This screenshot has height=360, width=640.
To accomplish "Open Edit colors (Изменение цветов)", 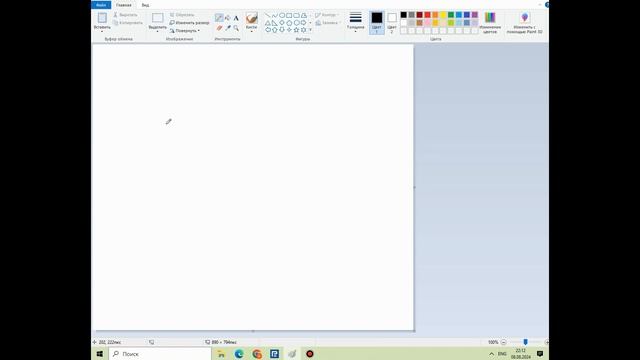I will tap(490, 22).
